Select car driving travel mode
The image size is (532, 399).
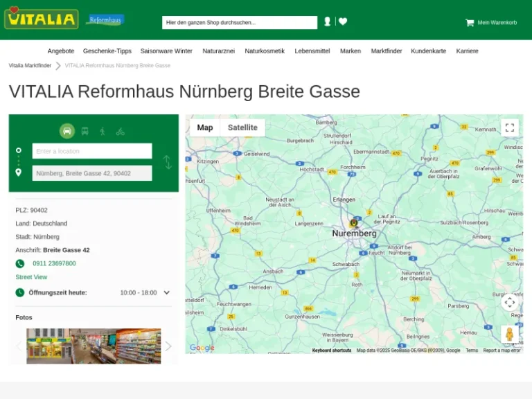coord(67,131)
